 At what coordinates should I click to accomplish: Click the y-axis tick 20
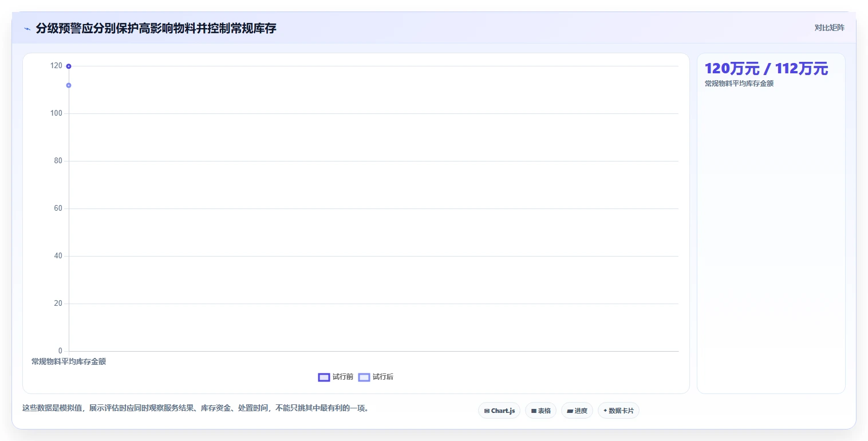point(58,304)
